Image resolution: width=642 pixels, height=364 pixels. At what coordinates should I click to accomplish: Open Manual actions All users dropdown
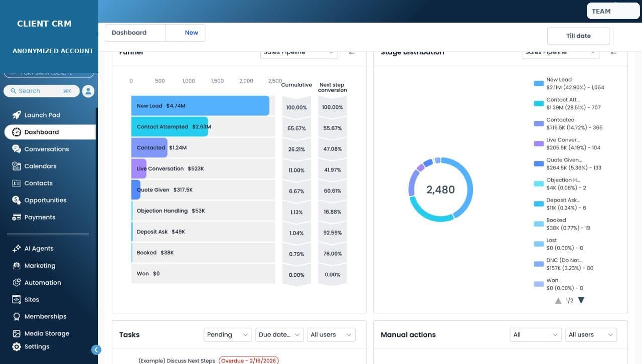click(591, 334)
